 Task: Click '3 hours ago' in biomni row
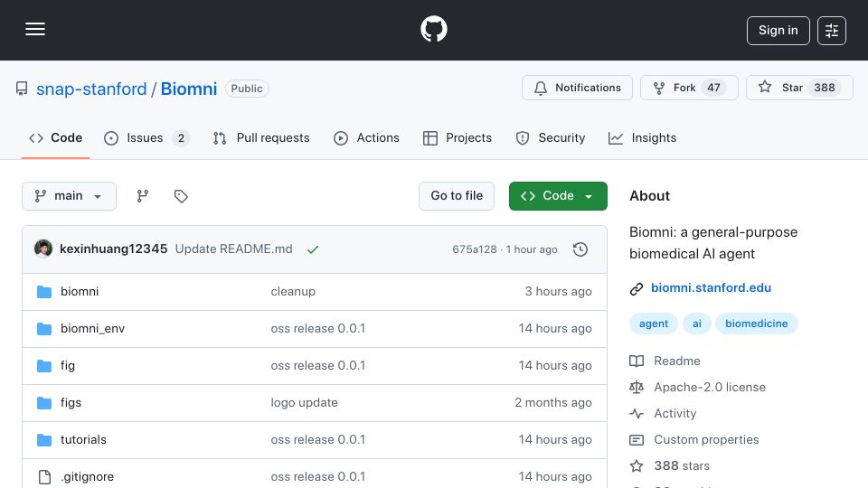click(558, 292)
